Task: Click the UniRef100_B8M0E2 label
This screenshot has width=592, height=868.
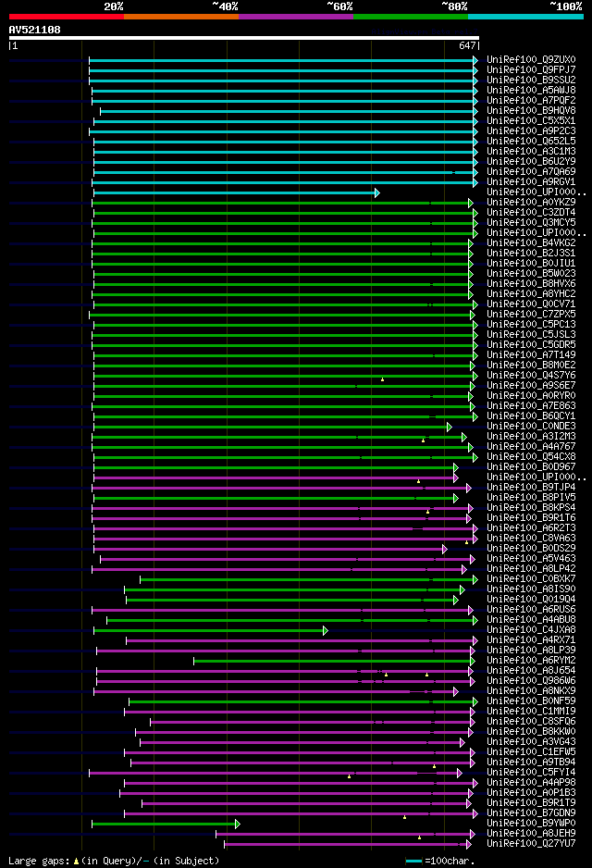Action: pos(531,366)
